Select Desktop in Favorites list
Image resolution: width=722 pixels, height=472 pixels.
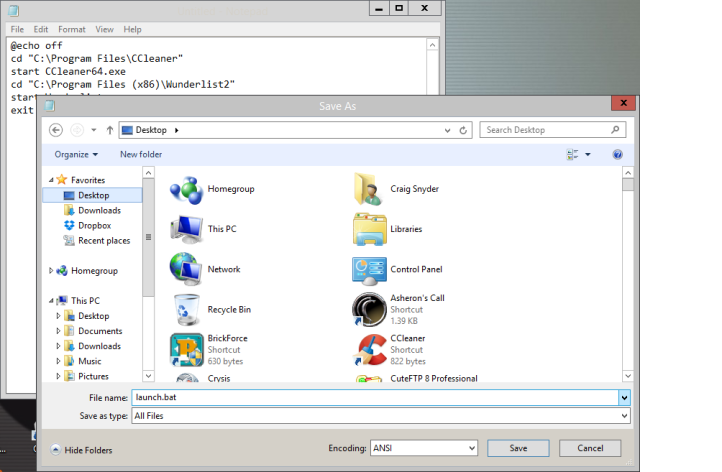point(93,195)
